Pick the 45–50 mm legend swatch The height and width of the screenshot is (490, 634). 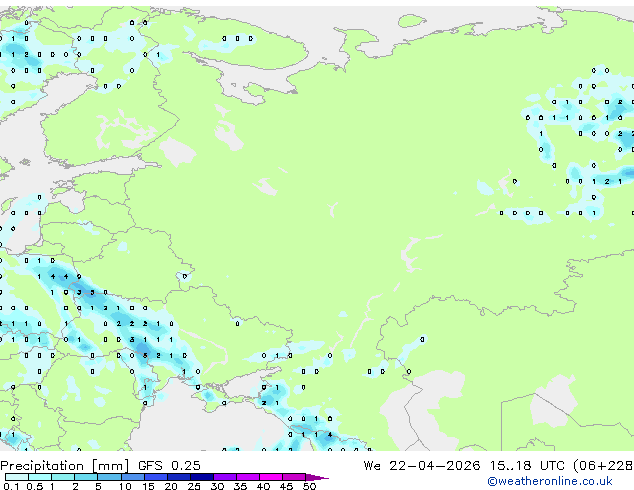click(x=294, y=477)
